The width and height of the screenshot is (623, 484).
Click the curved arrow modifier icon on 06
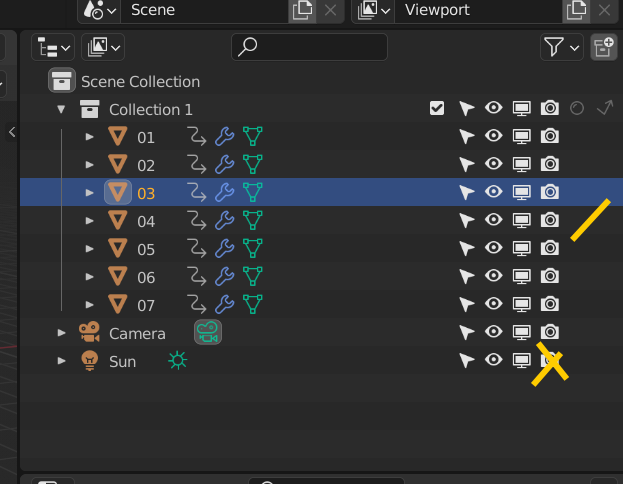click(x=197, y=277)
